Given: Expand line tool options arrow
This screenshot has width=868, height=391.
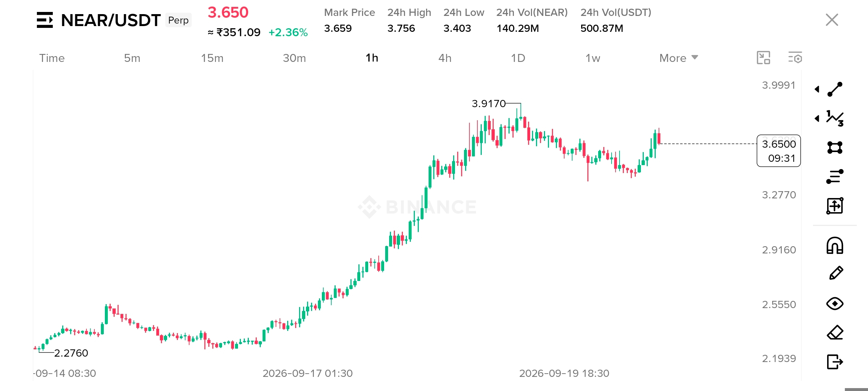Looking at the screenshot, I should 817,89.
